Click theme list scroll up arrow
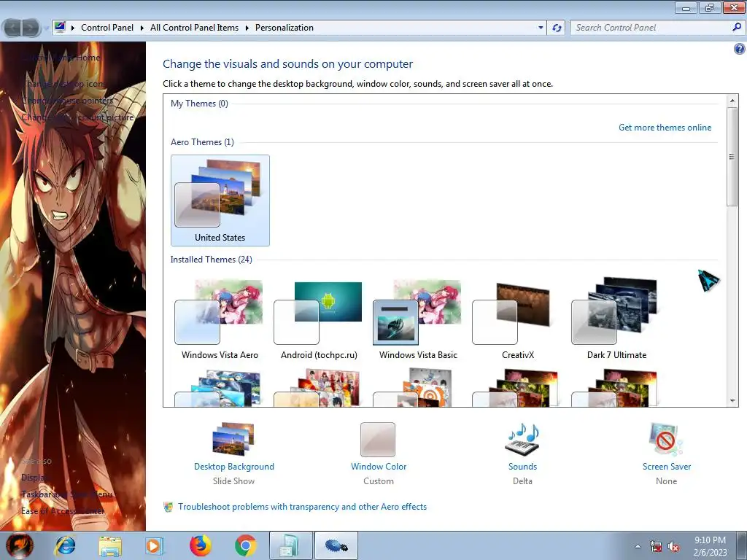Screen dimensions: 747x560 coord(732,101)
